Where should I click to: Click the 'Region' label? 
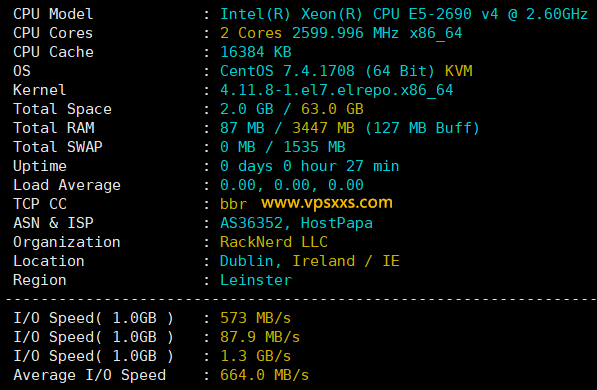click(x=40, y=281)
